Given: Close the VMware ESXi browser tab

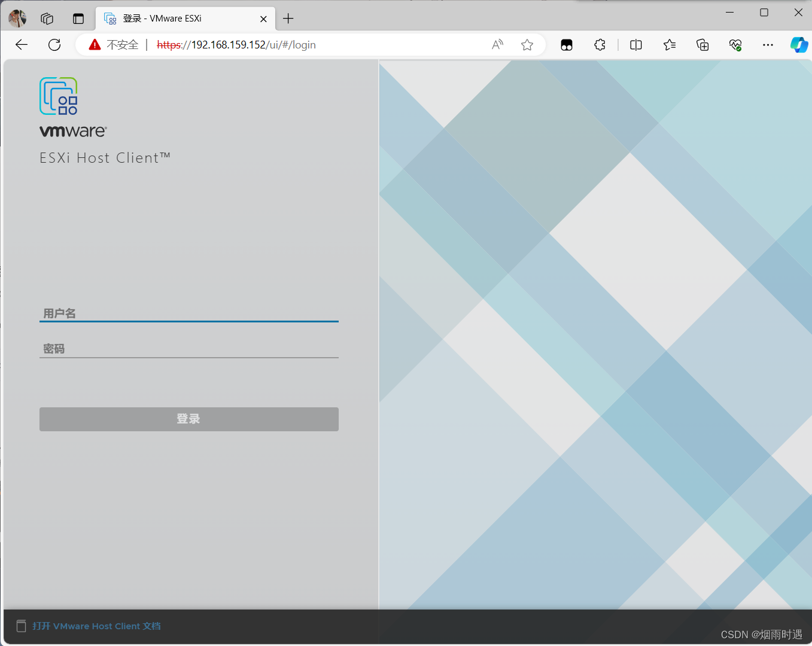Looking at the screenshot, I should point(263,19).
